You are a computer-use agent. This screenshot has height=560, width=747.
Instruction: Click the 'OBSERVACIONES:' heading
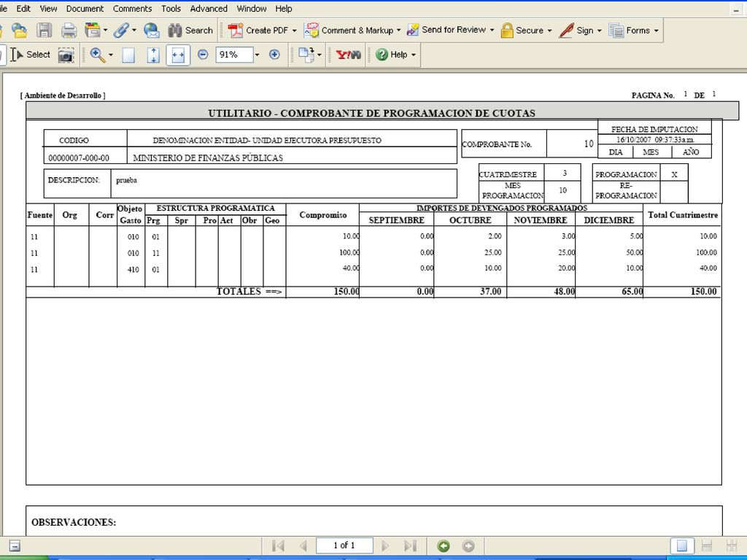[x=74, y=522]
